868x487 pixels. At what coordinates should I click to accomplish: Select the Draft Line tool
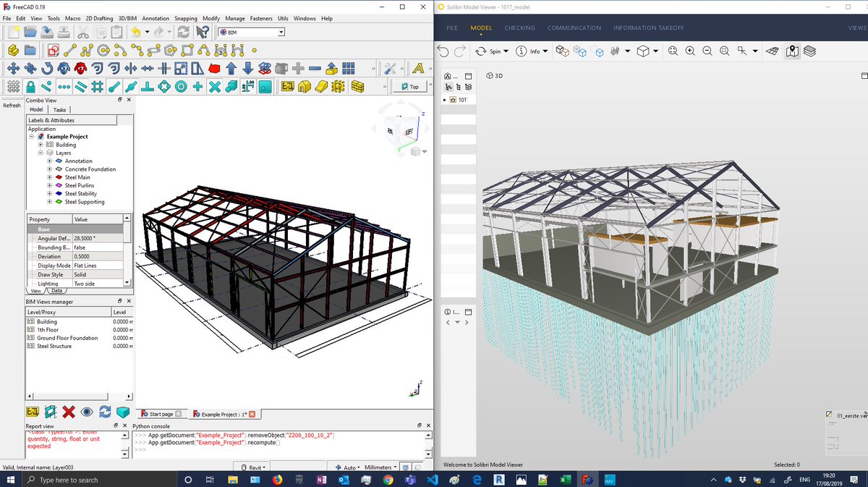[x=70, y=51]
